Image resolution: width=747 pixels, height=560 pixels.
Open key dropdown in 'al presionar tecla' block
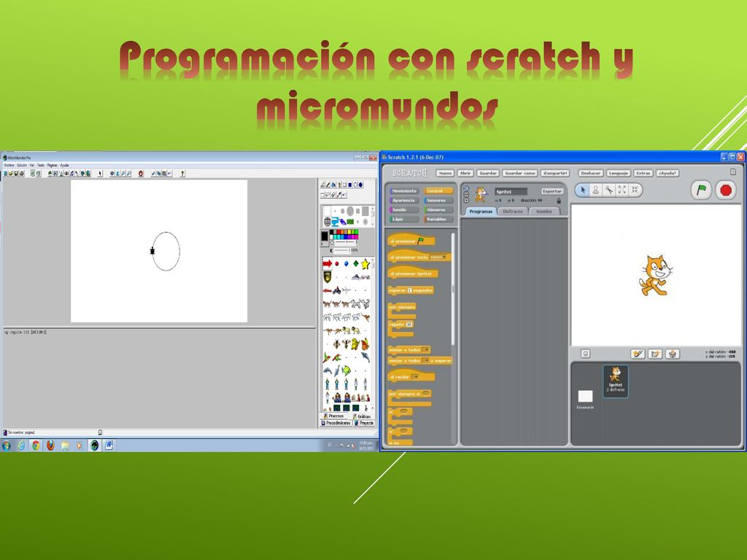pos(438,257)
